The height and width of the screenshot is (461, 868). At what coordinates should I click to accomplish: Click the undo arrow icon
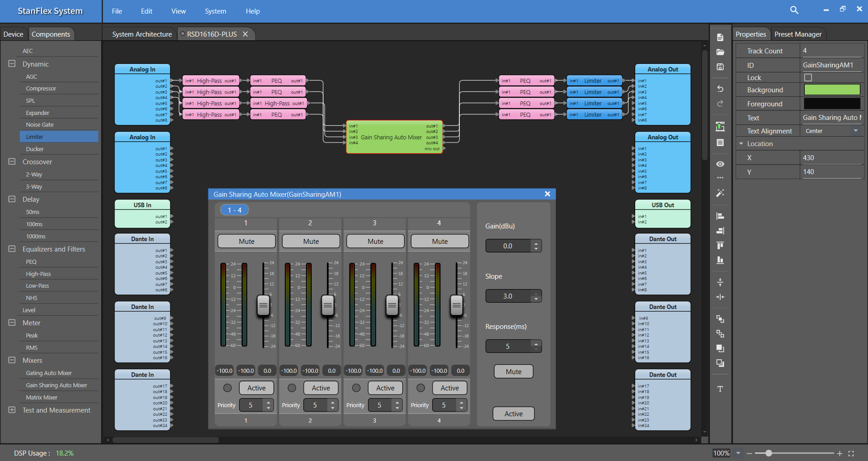[x=720, y=89]
